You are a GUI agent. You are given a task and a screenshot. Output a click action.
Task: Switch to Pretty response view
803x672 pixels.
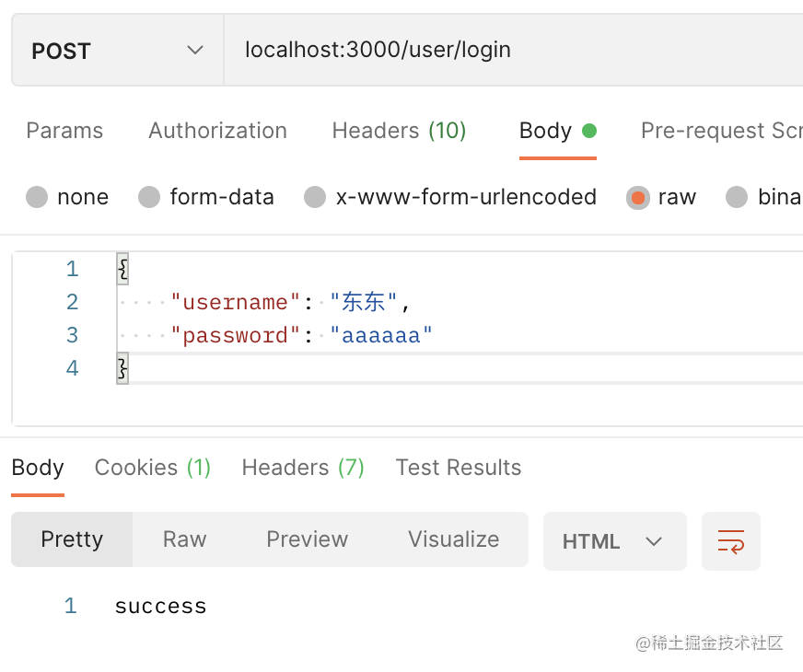(x=72, y=539)
